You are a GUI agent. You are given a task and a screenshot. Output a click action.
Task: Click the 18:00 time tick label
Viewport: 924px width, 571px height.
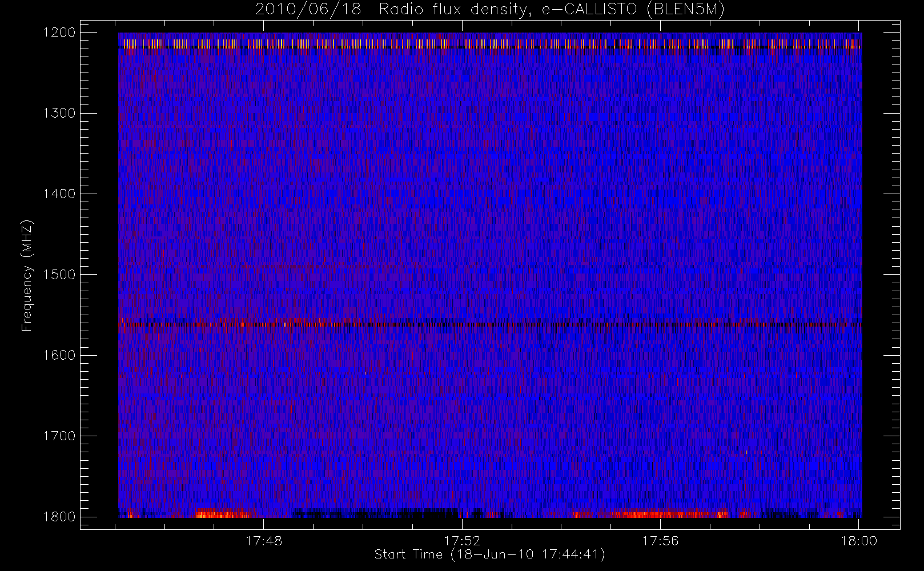point(859,541)
